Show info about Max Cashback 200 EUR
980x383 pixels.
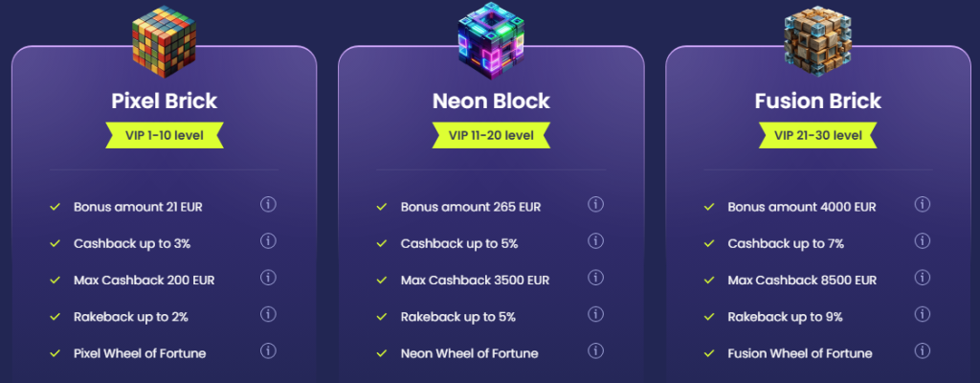coord(268,278)
